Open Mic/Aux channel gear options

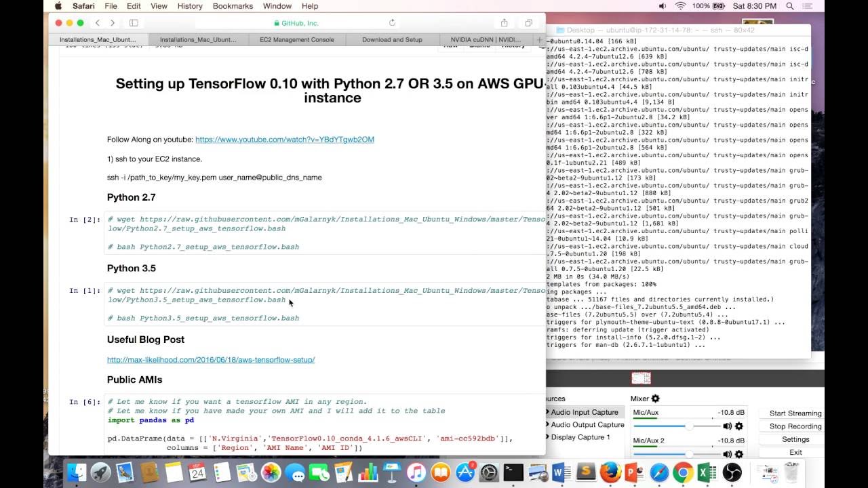coord(739,426)
